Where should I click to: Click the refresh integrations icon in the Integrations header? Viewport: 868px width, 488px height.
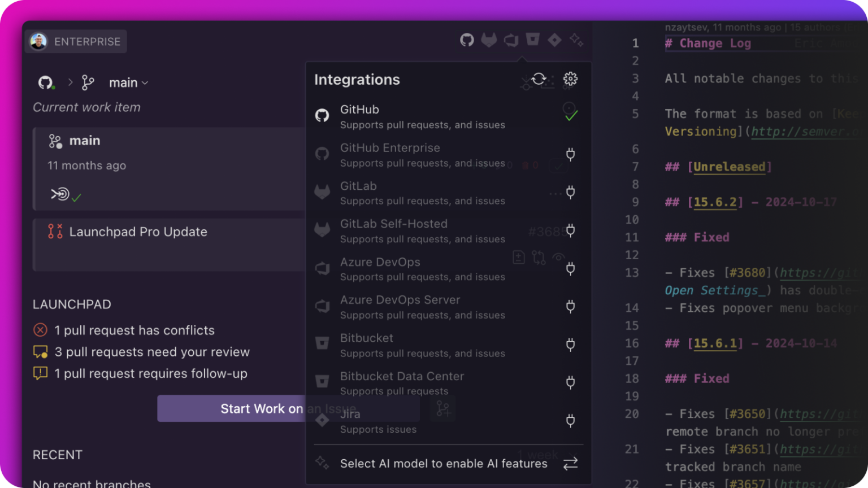tap(537, 79)
